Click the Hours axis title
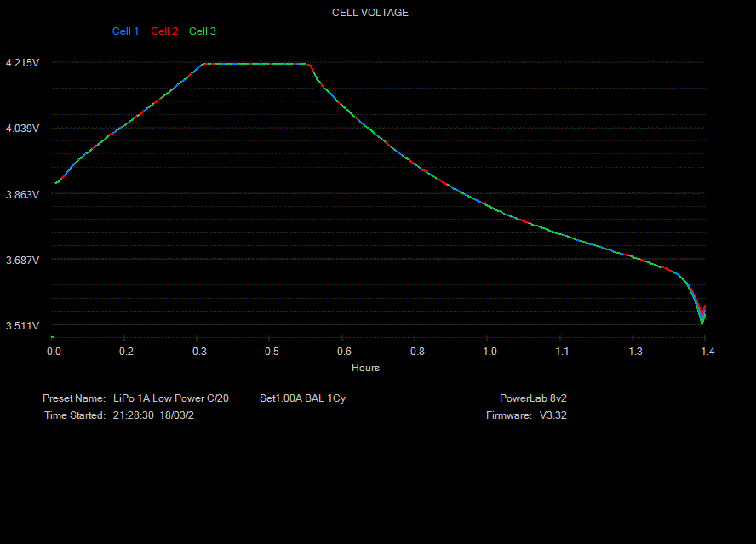 point(365,368)
